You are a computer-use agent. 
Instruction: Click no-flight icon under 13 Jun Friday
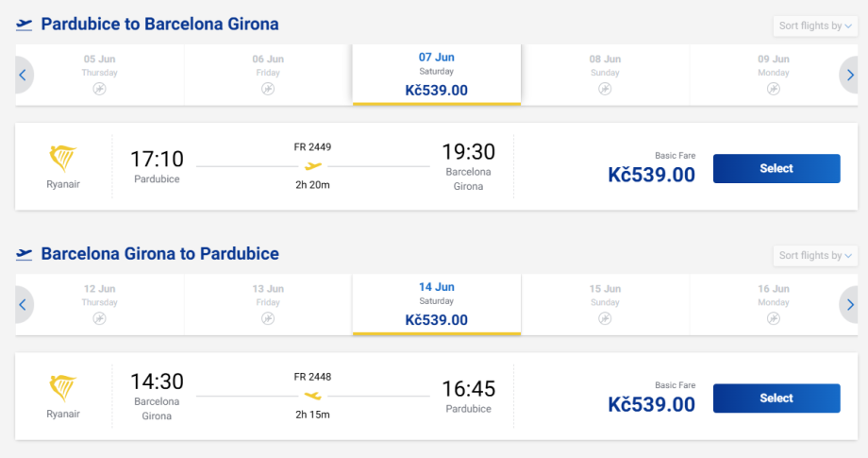[x=268, y=318]
